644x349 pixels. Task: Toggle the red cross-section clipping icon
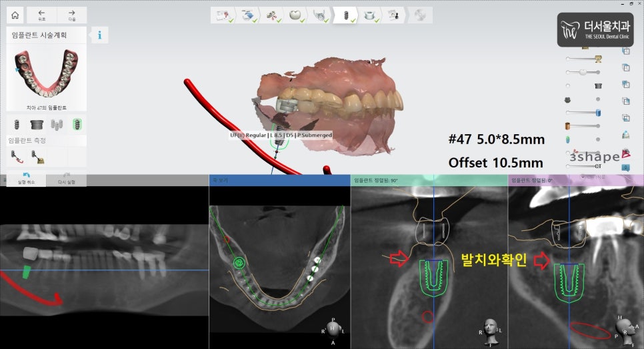tap(626, 153)
